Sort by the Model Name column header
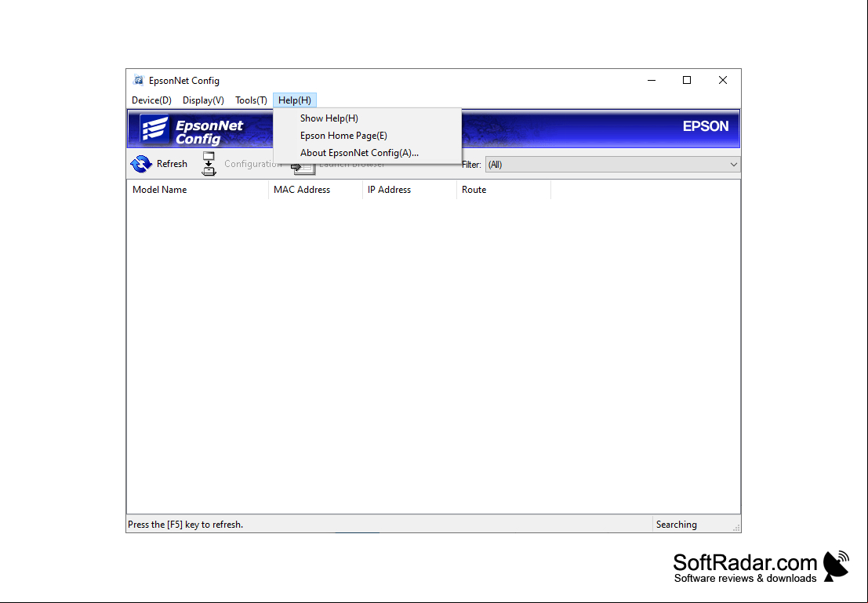 (x=198, y=190)
